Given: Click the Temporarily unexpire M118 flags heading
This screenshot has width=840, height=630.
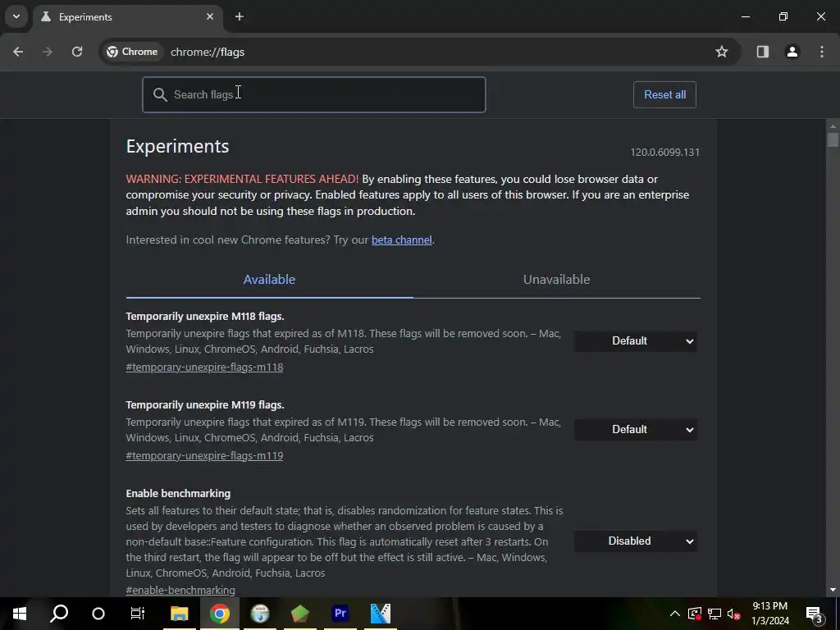Looking at the screenshot, I should pyautogui.click(x=205, y=316).
